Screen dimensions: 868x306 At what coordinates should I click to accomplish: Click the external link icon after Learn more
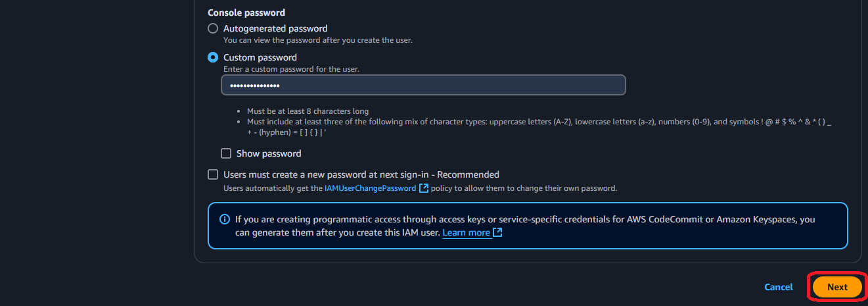pyautogui.click(x=497, y=233)
